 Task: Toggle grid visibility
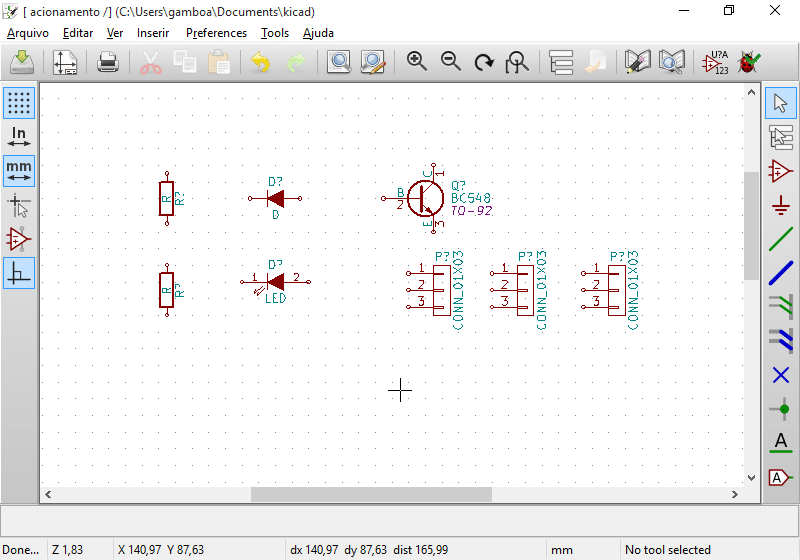click(19, 102)
